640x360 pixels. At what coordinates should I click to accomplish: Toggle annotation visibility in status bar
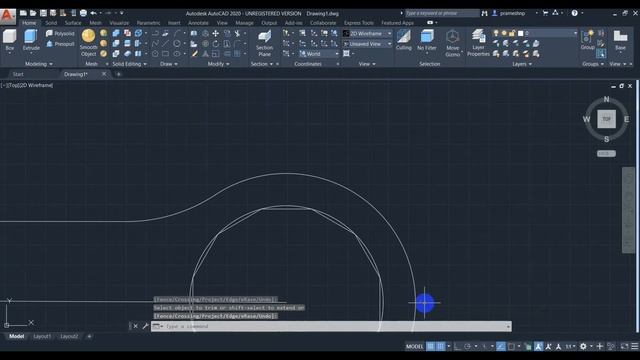click(x=539, y=347)
